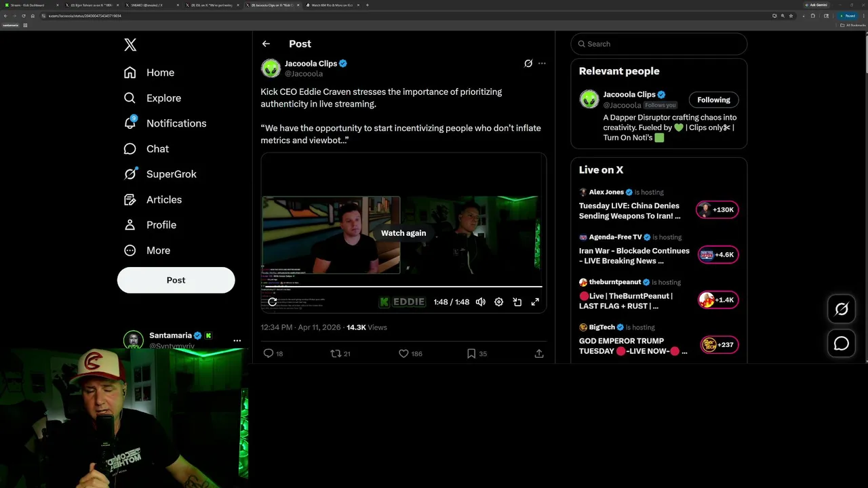Click the Ask Gemini button
Screen dimensions: 868x488
[818, 5]
